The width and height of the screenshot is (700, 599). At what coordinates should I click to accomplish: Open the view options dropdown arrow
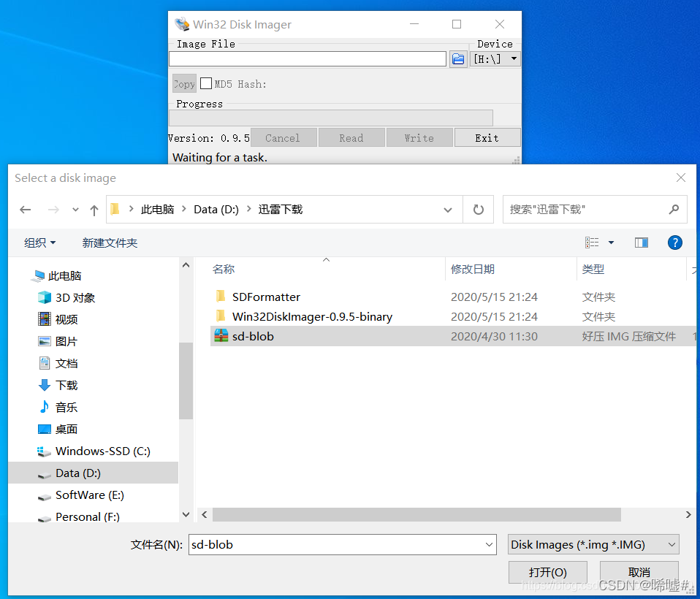[x=611, y=243]
